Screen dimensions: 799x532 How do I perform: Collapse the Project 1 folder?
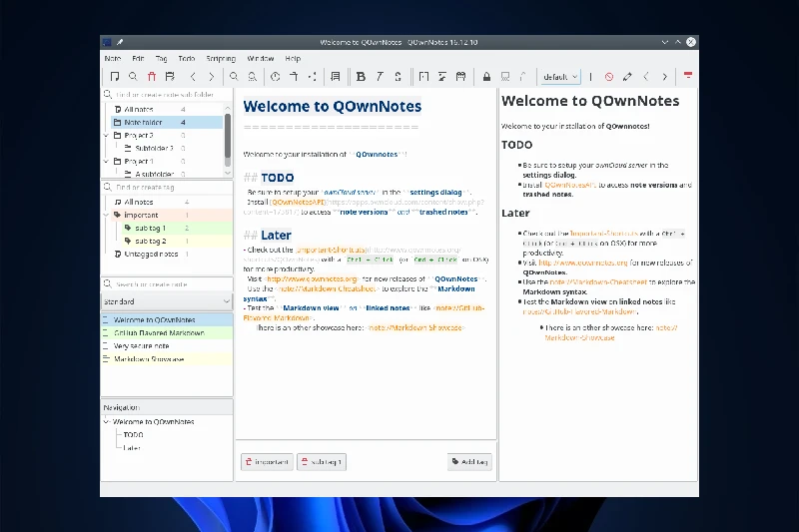coord(106,162)
